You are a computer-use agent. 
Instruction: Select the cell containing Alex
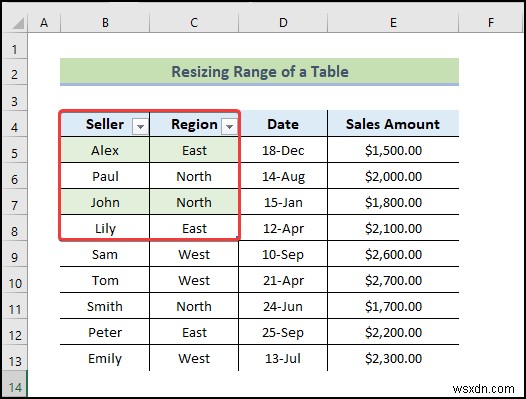pyautogui.click(x=105, y=150)
